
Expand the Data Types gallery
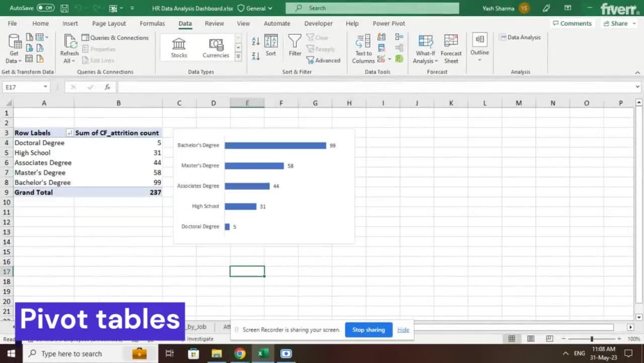click(x=238, y=57)
